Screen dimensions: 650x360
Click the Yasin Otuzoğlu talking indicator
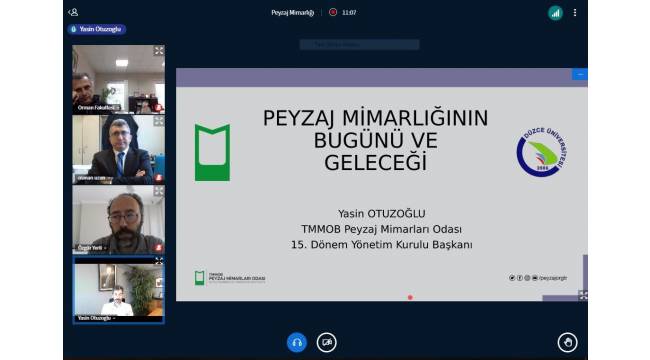97,29
